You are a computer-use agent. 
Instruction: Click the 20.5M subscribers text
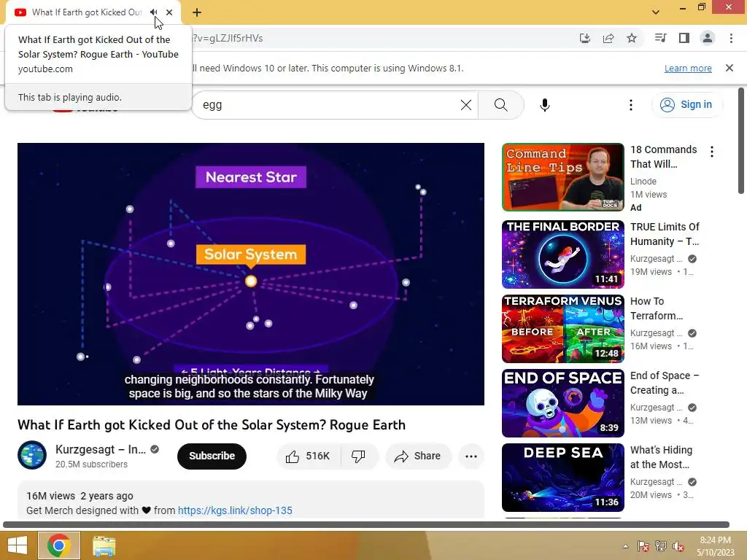point(91,464)
